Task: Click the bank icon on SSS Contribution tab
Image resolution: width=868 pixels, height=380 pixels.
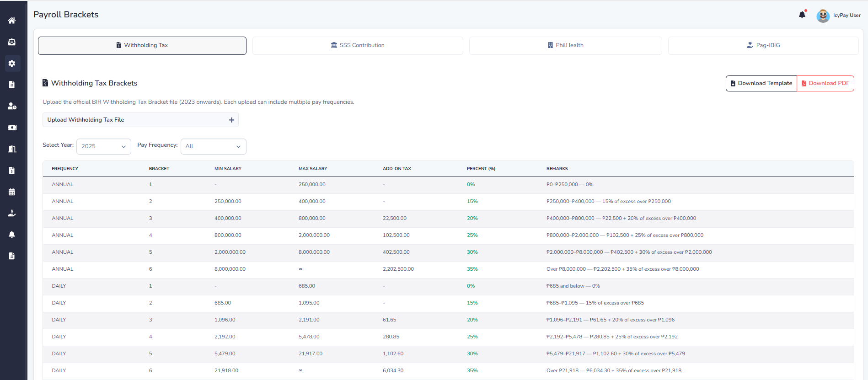Action: pos(334,45)
